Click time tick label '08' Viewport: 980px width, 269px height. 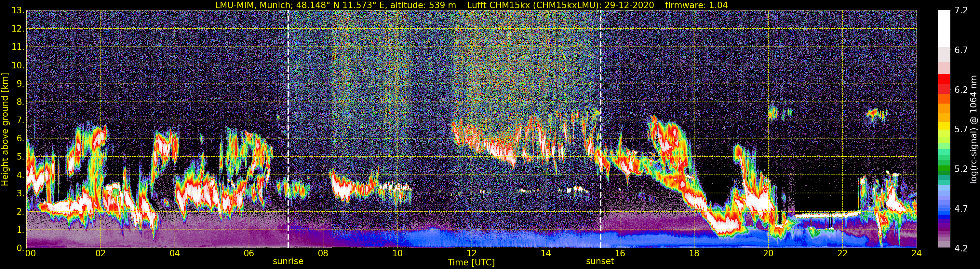click(323, 253)
